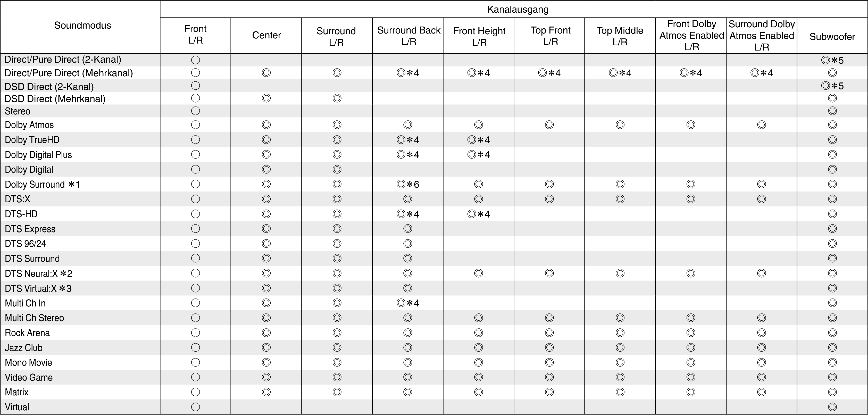Click the Surround L/R circle for Dolby Digital
The width and height of the screenshot is (868, 416).
[337, 169]
